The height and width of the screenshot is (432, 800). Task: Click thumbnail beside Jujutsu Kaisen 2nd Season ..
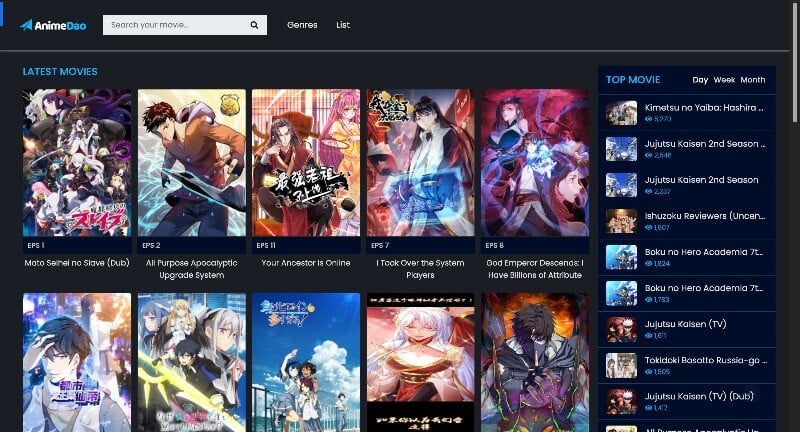[621, 149]
